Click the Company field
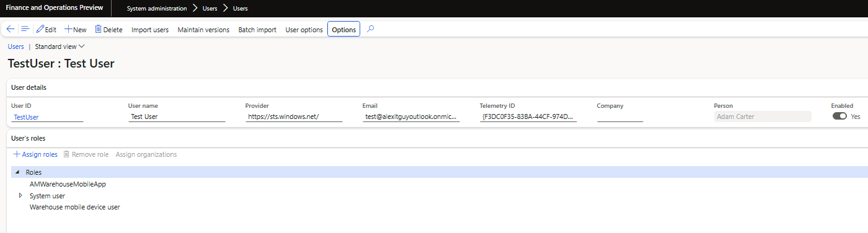 pyautogui.click(x=620, y=116)
